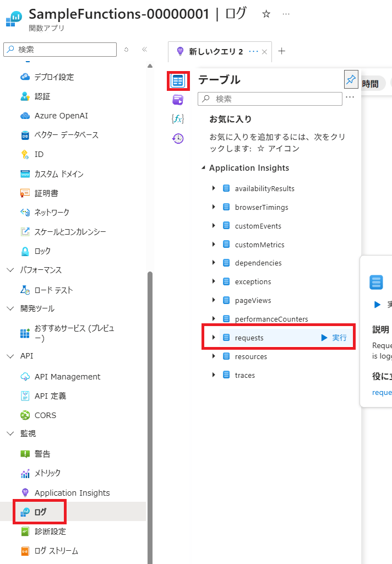Collapse the Application Insights group
The height and width of the screenshot is (564, 392).
pyautogui.click(x=204, y=168)
